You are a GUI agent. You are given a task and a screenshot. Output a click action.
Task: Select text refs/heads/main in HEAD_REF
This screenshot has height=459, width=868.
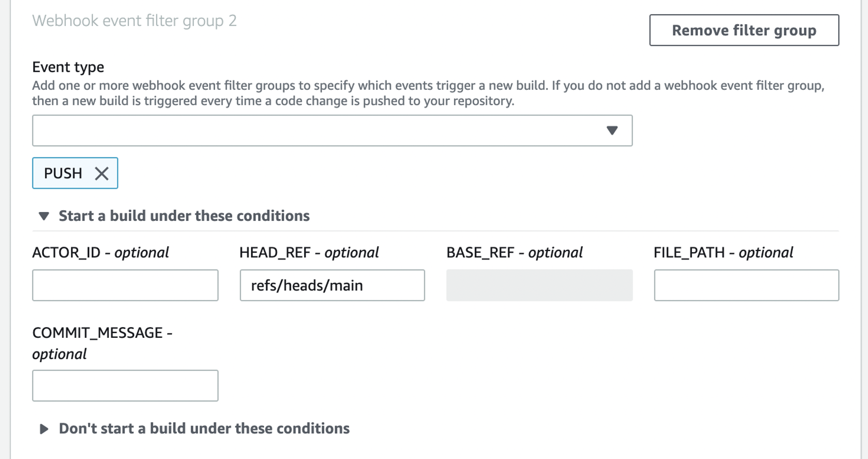coord(306,285)
